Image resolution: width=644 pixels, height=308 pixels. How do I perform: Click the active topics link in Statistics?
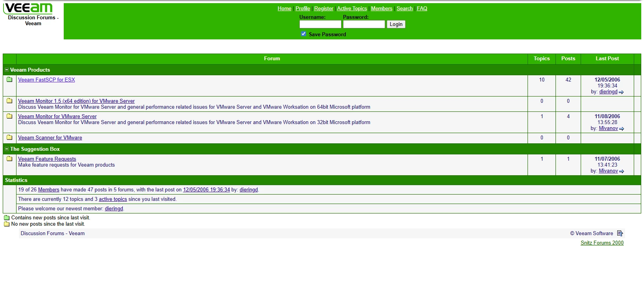click(113, 199)
